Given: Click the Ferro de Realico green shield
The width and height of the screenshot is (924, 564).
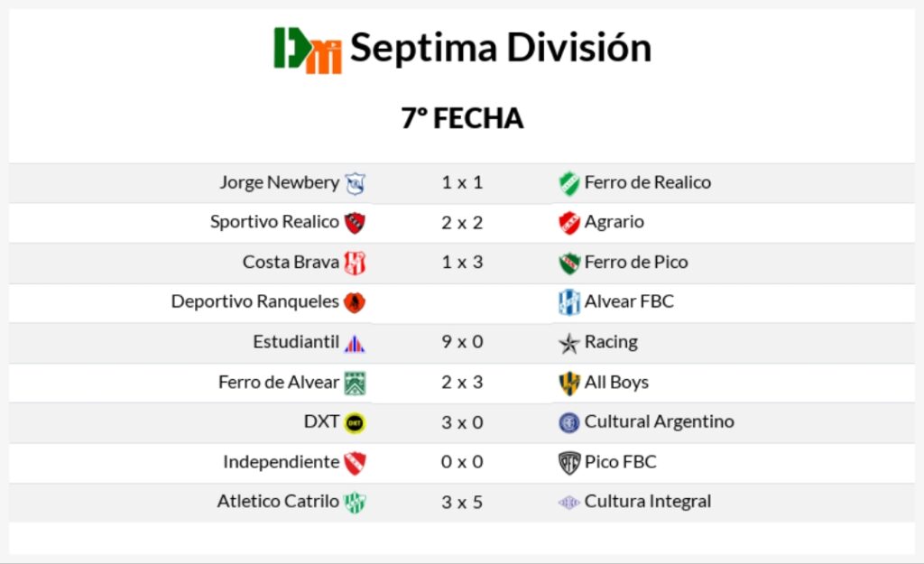Looking at the screenshot, I should point(569,183).
